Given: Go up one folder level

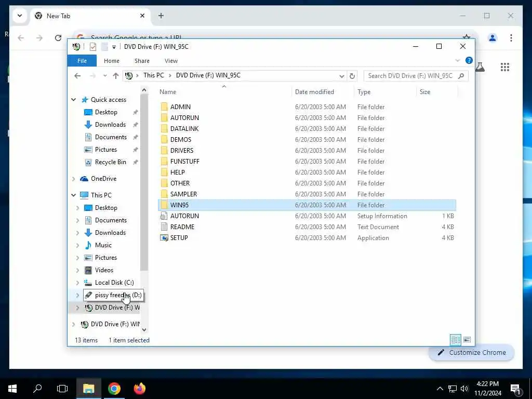Looking at the screenshot, I should pyautogui.click(x=116, y=76).
